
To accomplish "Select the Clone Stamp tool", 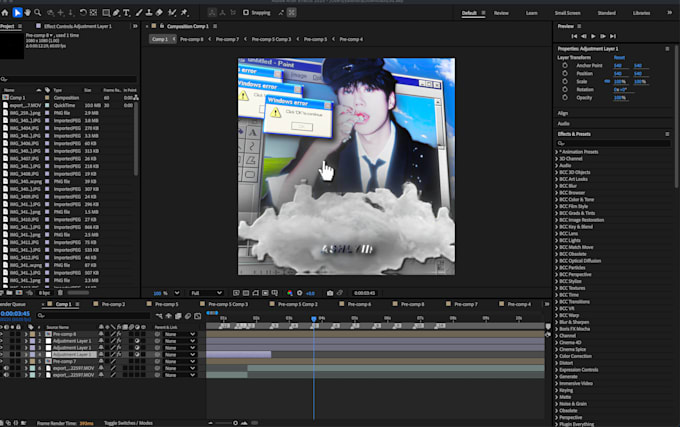I will coord(149,13).
